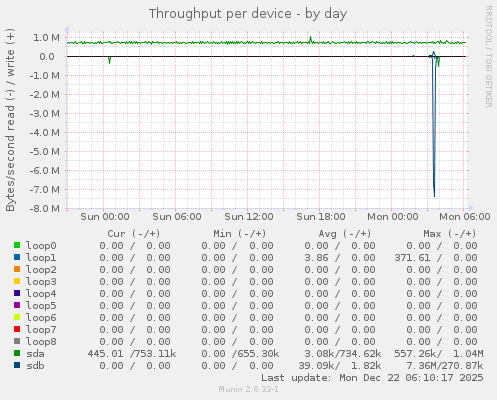The height and width of the screenshot is (400, 497).
Task: Click the Sun 06:00 x-axis label
Action: pyautogui.click(x=177, y=217)
